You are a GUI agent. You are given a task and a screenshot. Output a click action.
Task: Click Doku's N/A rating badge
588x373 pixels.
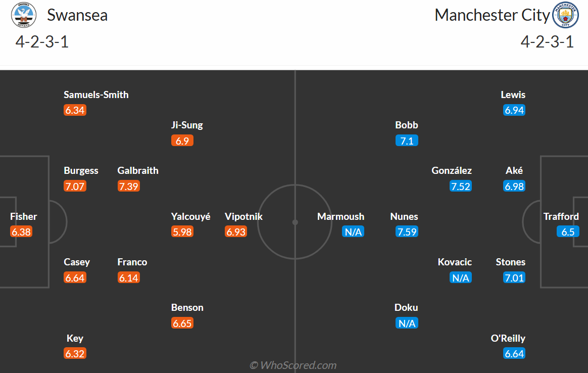coord(407,323)
